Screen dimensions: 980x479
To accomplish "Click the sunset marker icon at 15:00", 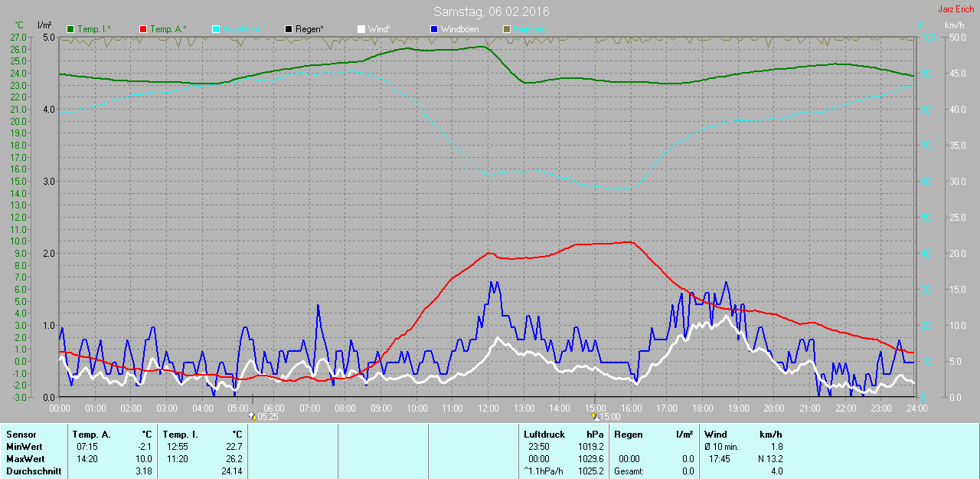I will (595, 417).
